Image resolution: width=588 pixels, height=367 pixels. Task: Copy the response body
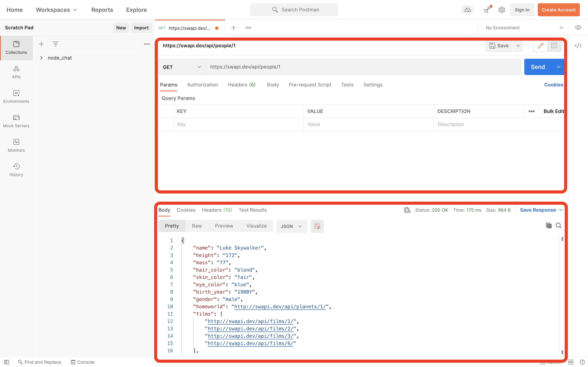pyautogui.click(x=548, y=226)
